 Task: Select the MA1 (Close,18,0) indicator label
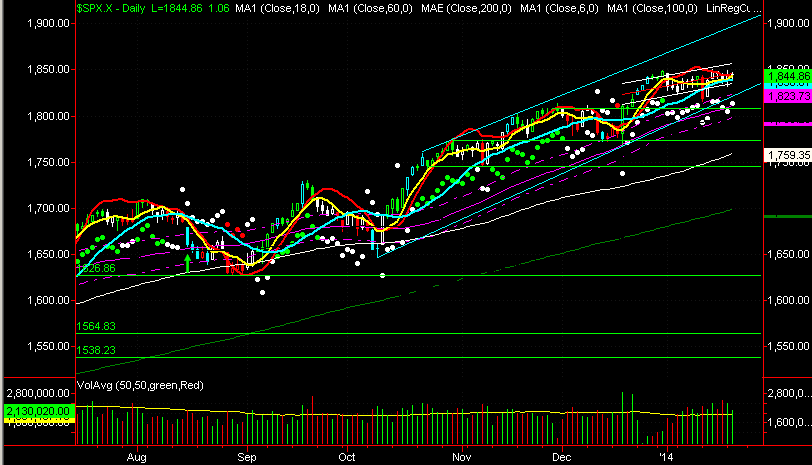277,8
